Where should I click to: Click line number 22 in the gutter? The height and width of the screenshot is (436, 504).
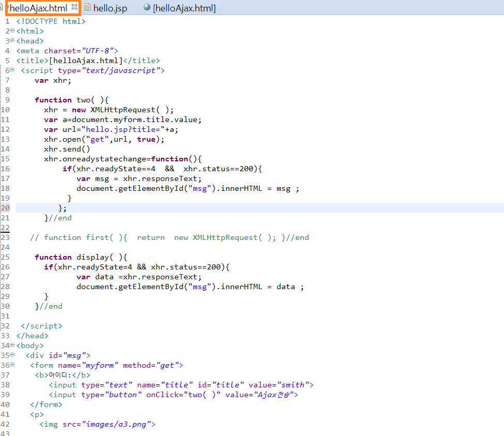click(x=5, y=228)
